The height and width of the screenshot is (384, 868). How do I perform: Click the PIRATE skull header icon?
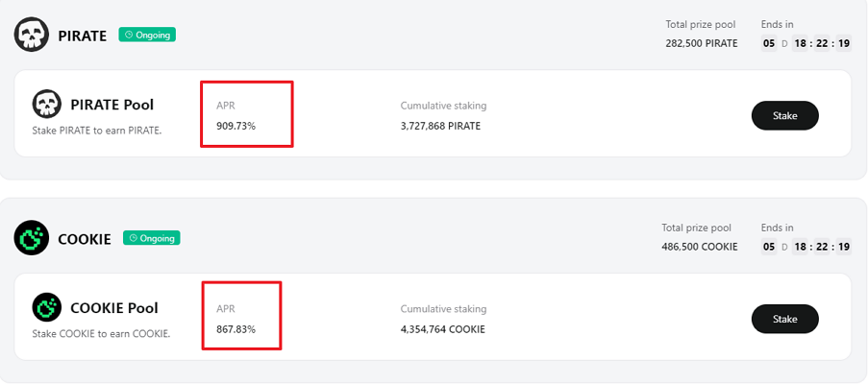click(x=32, y=35)
